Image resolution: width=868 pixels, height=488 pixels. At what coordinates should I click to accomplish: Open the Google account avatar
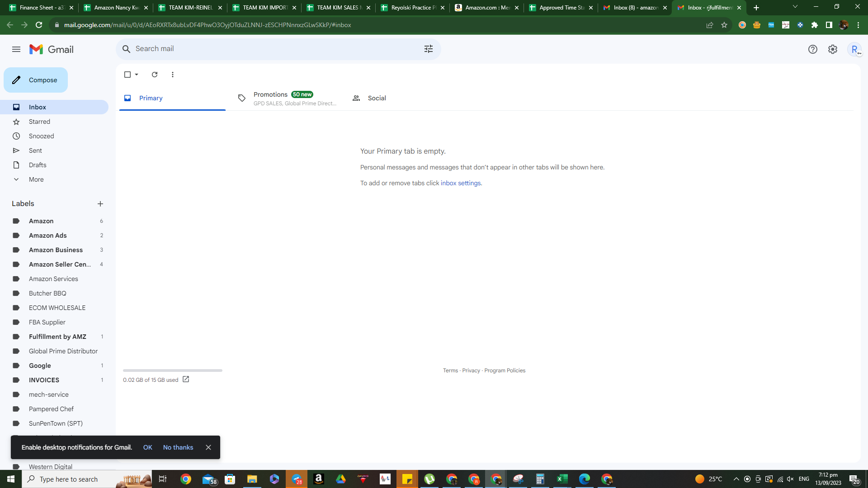(x=854, y=49)
